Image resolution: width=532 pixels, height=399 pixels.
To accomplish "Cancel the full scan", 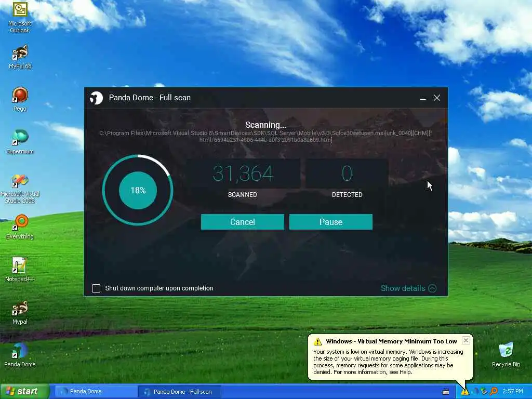I will pyautogui.click(x=243, y=222).
